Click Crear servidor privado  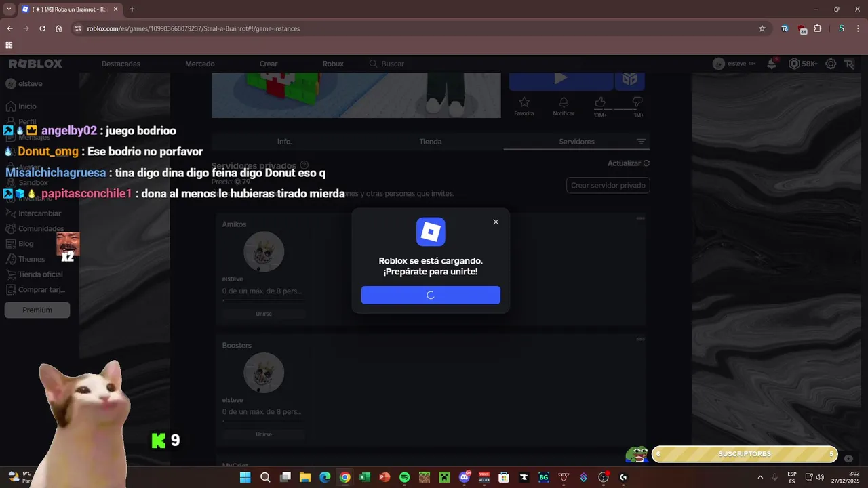point(608,185)
